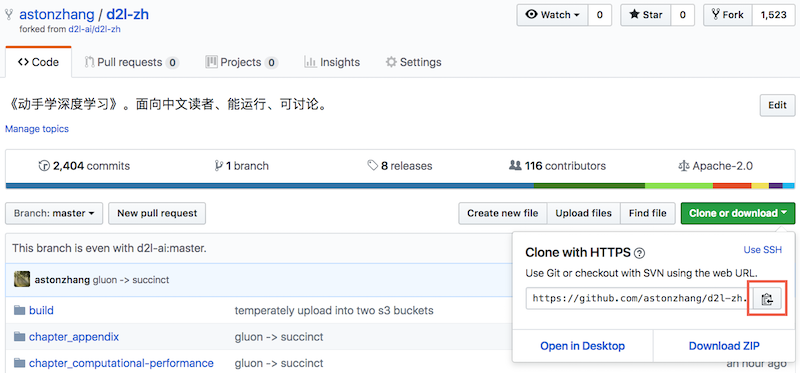The image size is (800, 373).
Task: View 2,404 commits history
Action: coord(84,166)
